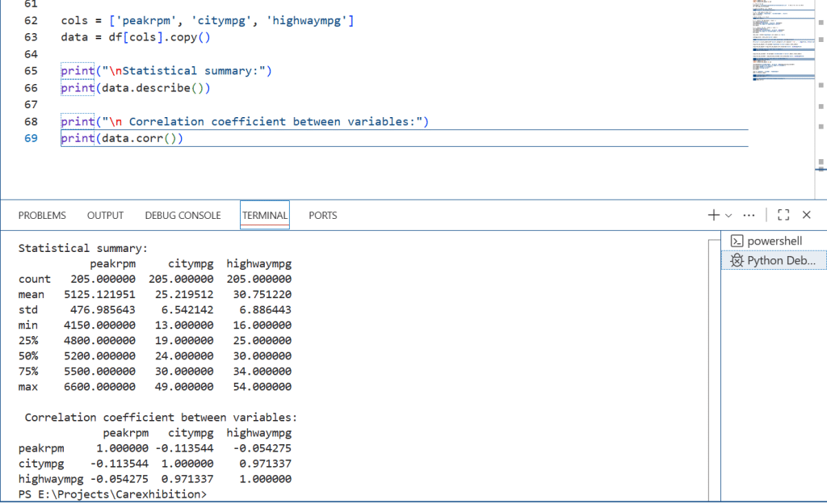Click the Python Debug bug icon

click(737, 260)
